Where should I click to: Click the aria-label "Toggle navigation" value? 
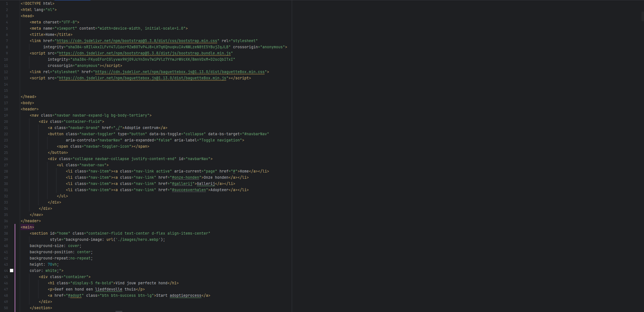pos(221,140)
